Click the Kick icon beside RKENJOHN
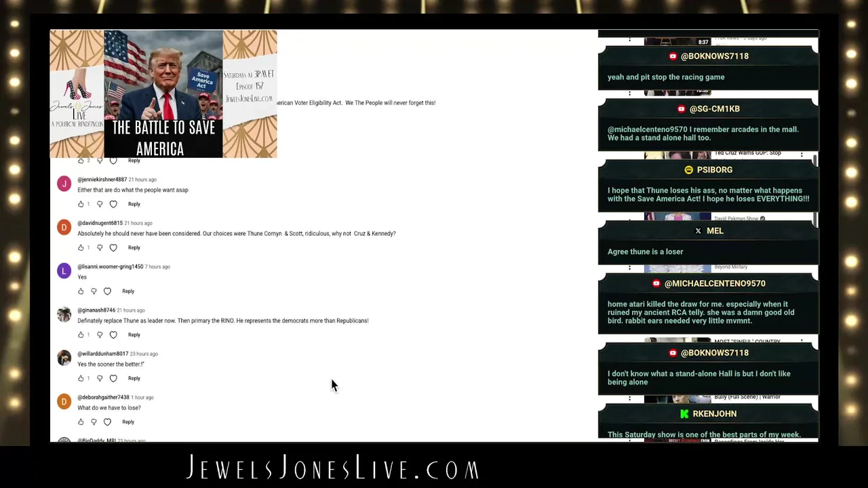The image size is (868, 488). [x=684, y=414]
